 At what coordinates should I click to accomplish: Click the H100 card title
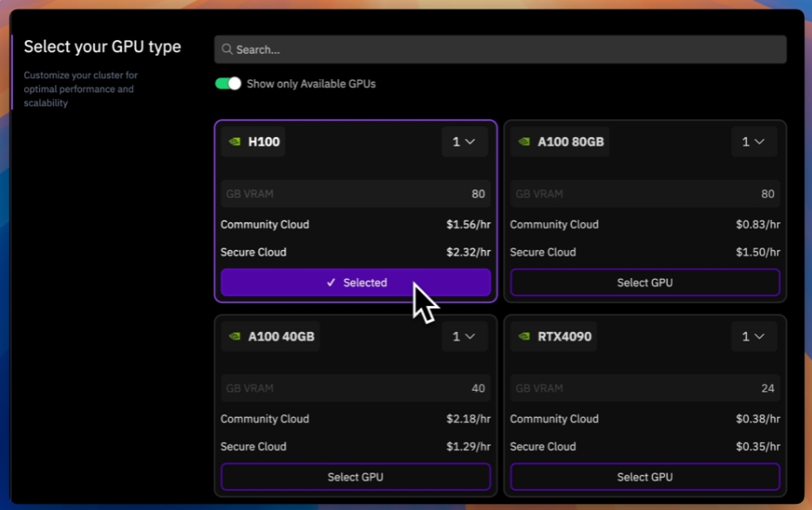click(263, 142)
